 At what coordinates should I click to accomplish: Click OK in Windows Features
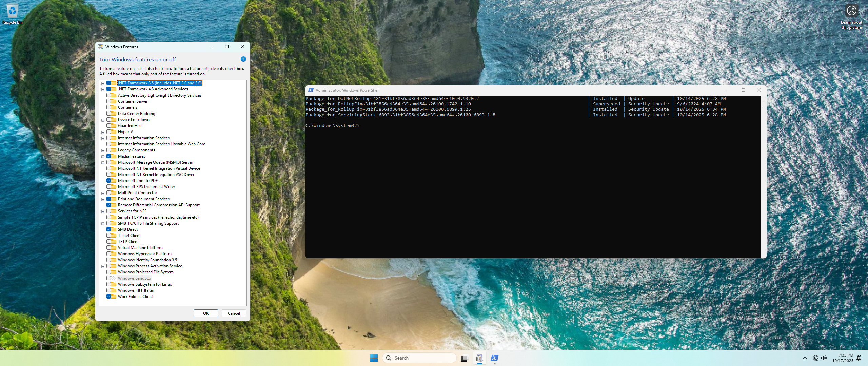click(x=205, y=313)
